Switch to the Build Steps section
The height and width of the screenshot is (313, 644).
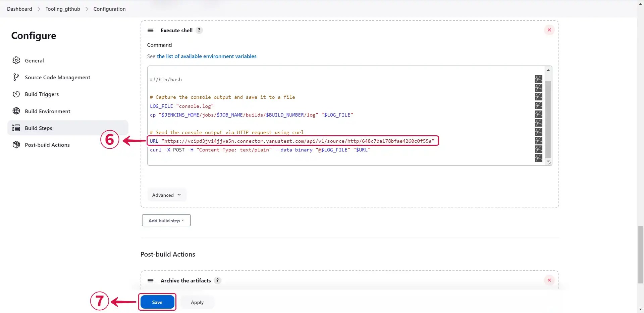point(38,128)
